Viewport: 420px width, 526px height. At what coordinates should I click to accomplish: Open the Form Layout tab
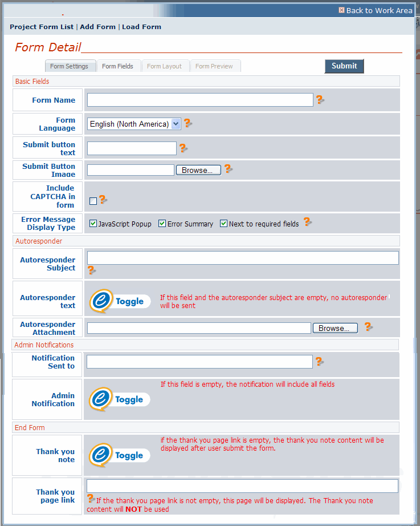coord(165,66)
